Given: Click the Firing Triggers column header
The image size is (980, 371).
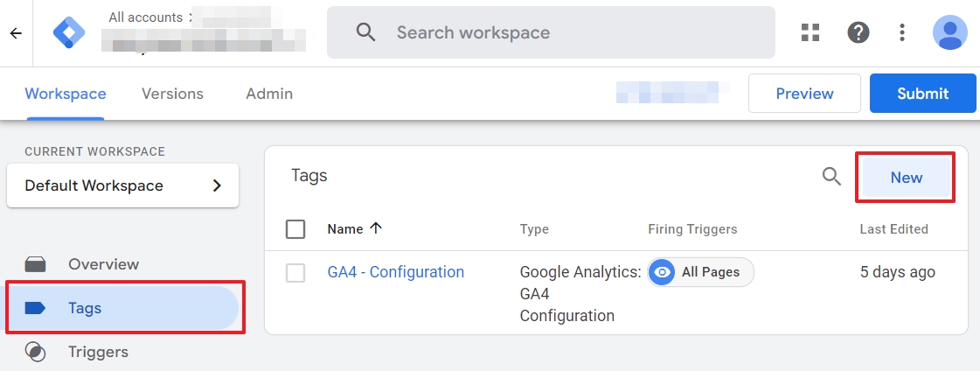Looking at the screenshot, I should click(x=692, y=229).
